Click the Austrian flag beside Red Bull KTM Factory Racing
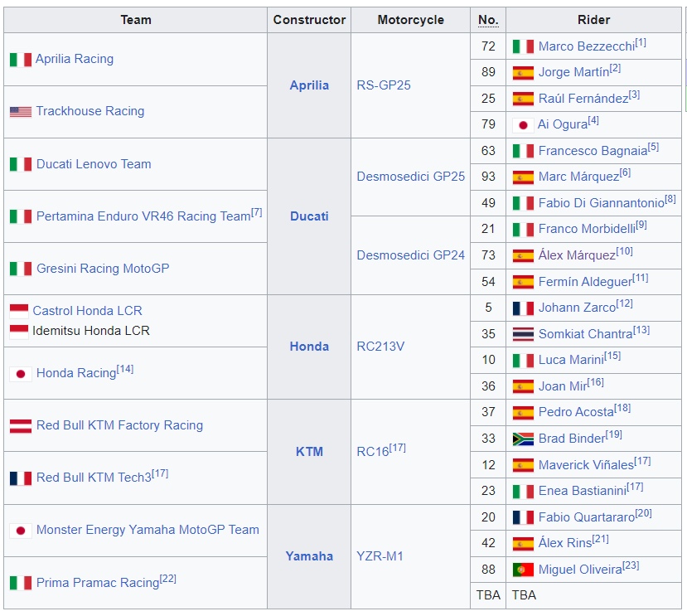Viewport: 687px width, 616px height. [21, 426]
